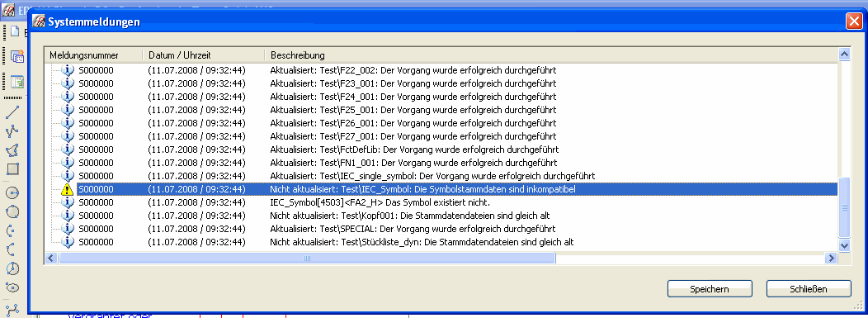Select the Circle through three points tool
The image size is (868, 318).
click(x=12, y=211)
